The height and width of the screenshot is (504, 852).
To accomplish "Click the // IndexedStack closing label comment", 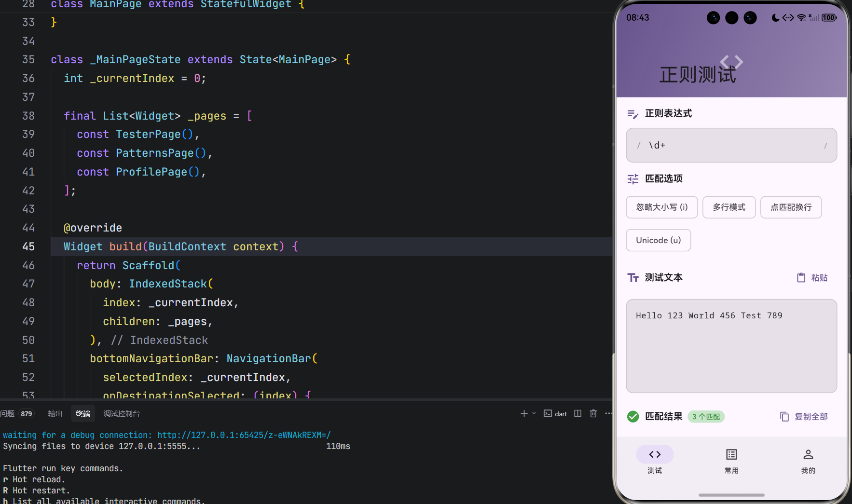I will click(160, 340).
